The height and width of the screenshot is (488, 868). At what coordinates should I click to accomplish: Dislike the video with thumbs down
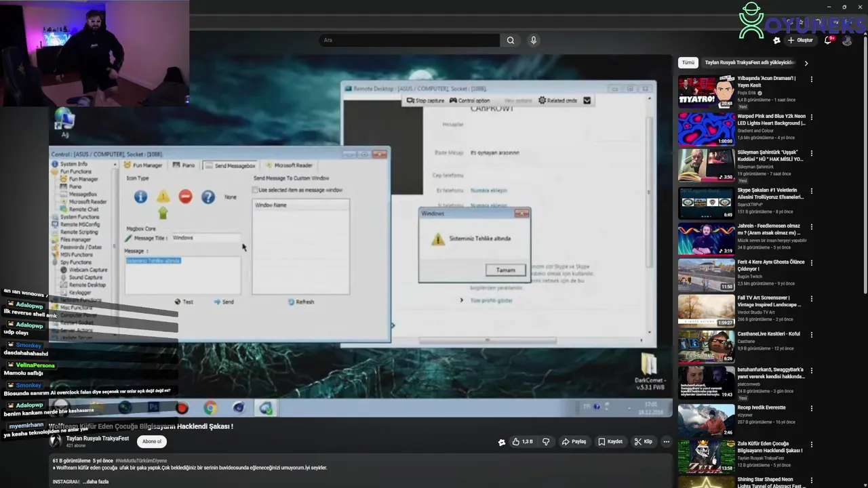pyautogui.click(x=546, y=442)
